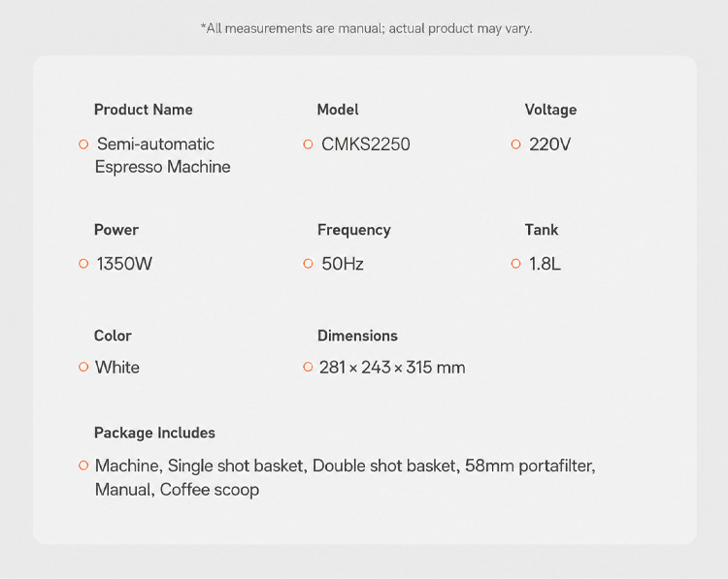Viewport: 728px width, 579px height.
Task: Click the orange circle next to 50Hz
Action: click(x=308, y=264)
